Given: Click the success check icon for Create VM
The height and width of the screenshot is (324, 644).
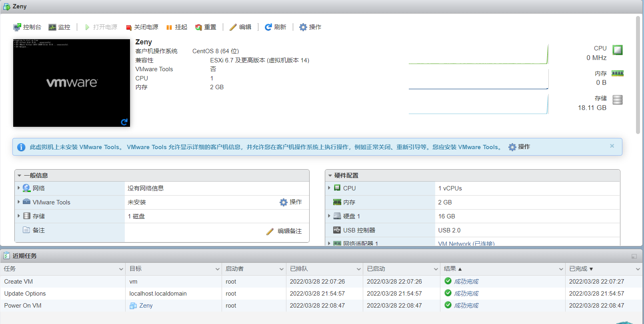Looking at the screenshot, I should (448, 281).
